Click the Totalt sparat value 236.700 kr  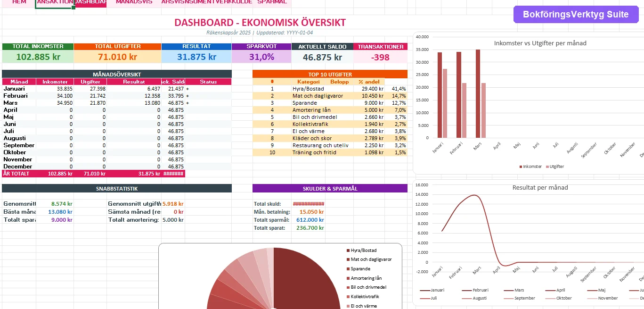310,228
